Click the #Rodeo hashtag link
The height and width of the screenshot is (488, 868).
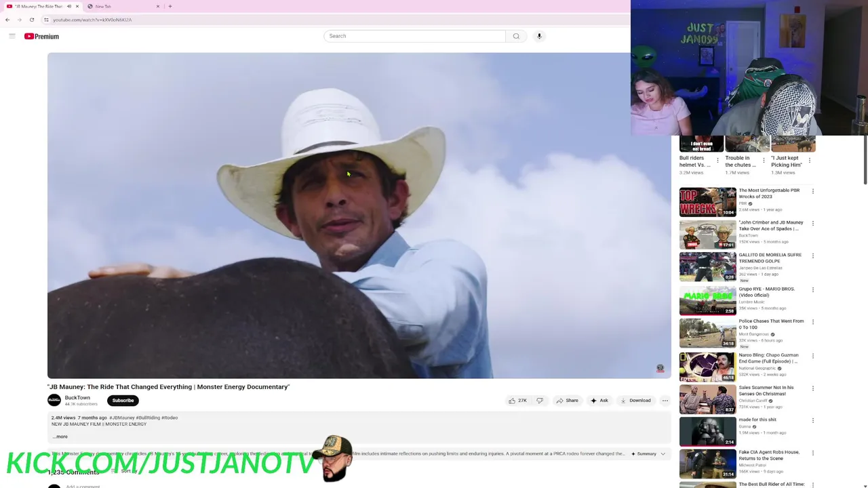coord(170,418)
